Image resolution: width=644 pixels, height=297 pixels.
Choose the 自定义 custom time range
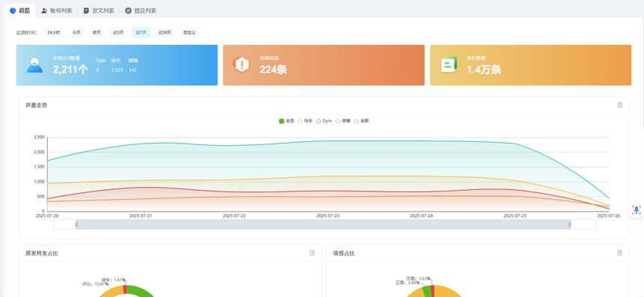tap(189, 32)
